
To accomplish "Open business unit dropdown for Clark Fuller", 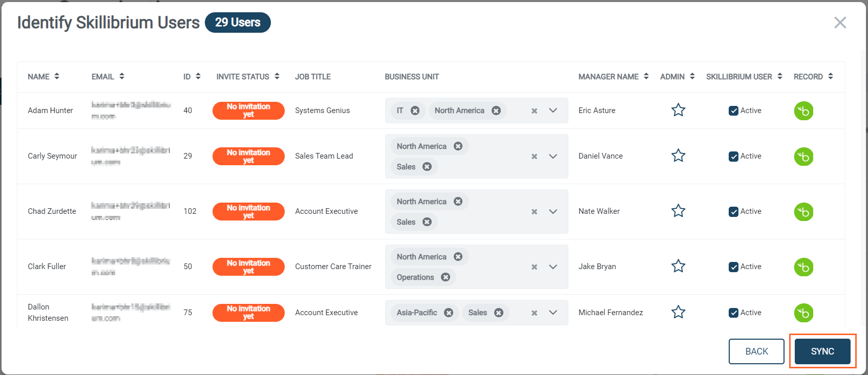I will 553,267.
